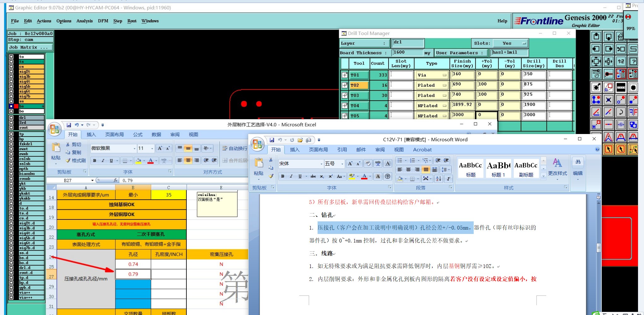Click the Word format painter brush icon
The width and height of the screenshot is (644, 315).
[271, 176]
